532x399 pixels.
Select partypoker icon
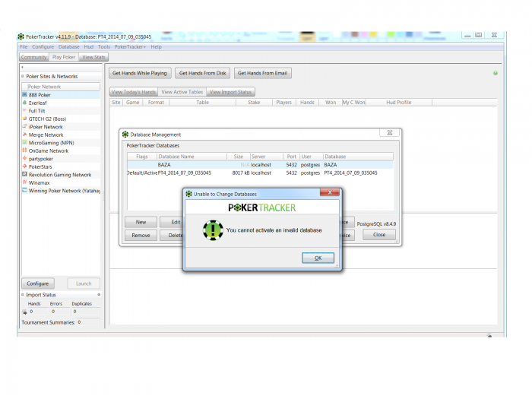(24, 158)
